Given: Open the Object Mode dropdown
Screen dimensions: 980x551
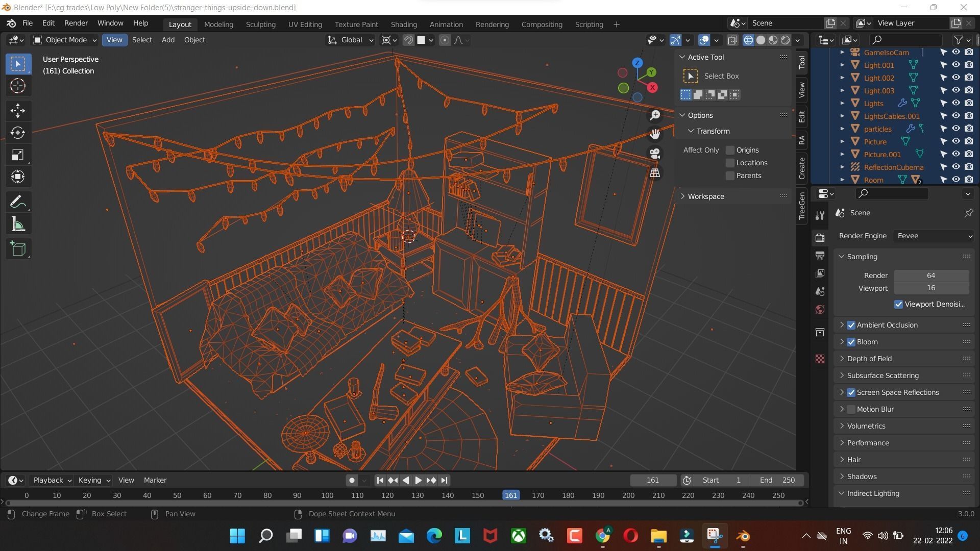Looking at the screenshot, I should (64, 40).
